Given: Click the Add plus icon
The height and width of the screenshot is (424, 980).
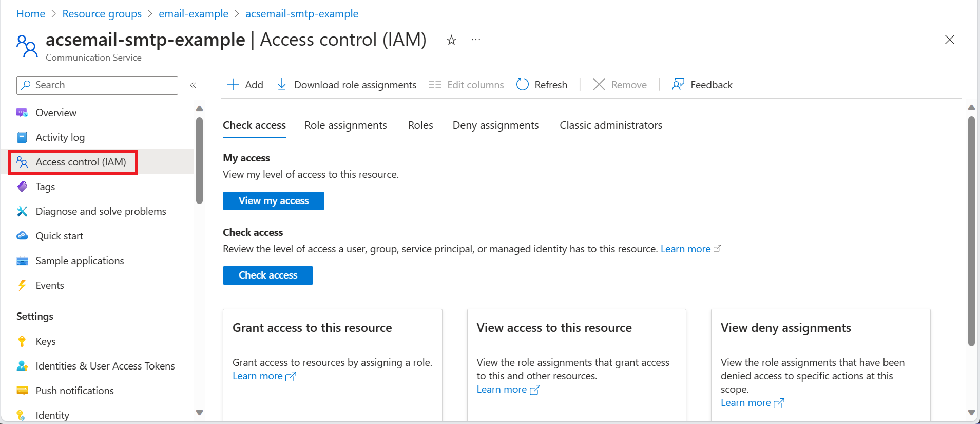Looking at the screenshot, I should point(233,85).
